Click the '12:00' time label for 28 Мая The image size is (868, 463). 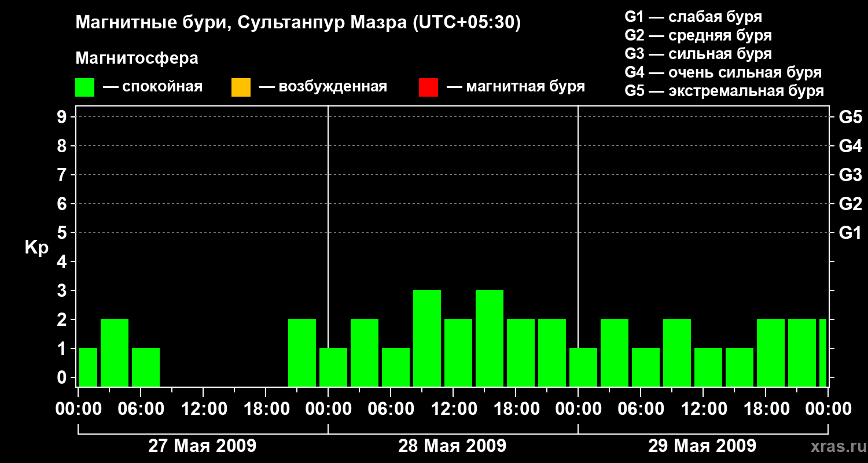[x=453, y=409]
